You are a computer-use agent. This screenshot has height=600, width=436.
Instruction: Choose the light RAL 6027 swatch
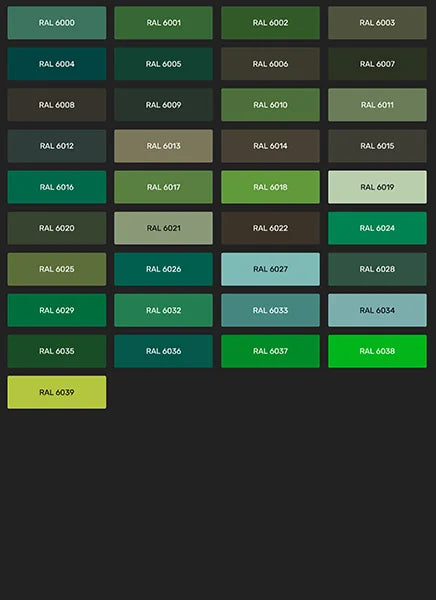point(270,269)
